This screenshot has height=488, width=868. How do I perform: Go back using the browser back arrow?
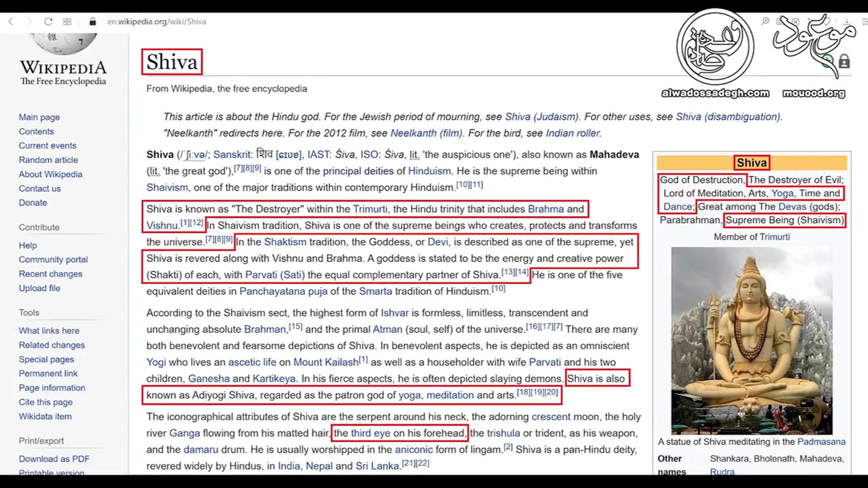pyautogui.click(x=11, y=22)
